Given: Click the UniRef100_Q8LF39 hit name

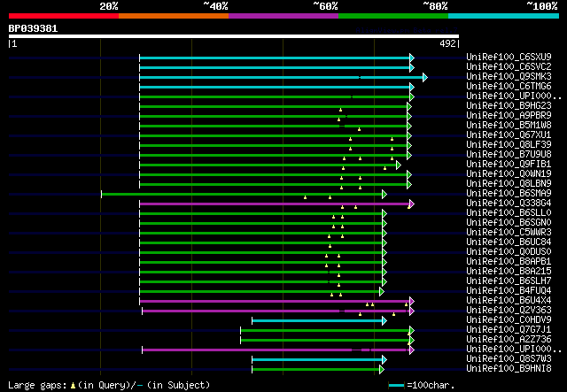Looking at the screenshot, I should [x=509, y=145].
